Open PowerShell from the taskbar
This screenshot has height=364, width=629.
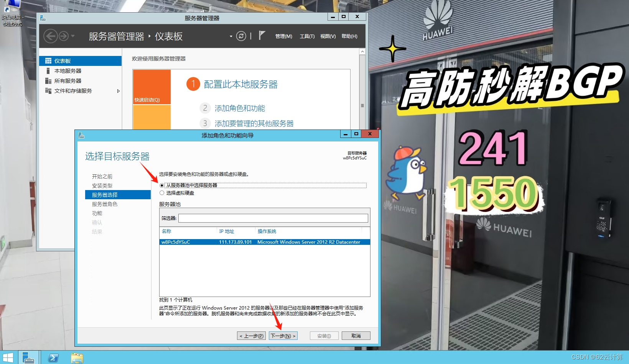(x=53, y=358)
